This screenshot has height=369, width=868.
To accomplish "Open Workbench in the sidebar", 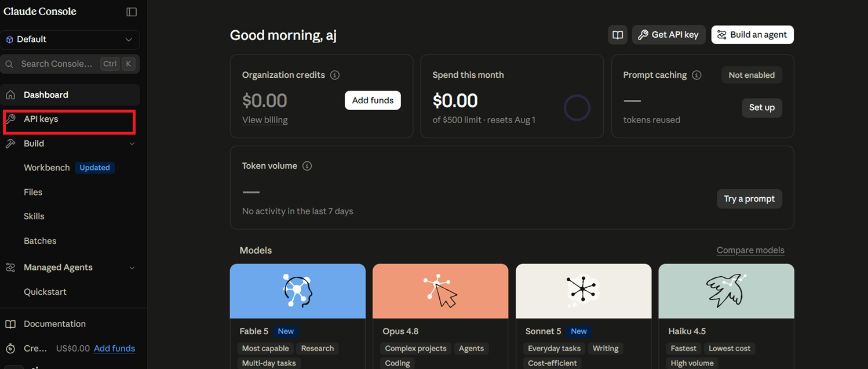I will coord(47,168).
